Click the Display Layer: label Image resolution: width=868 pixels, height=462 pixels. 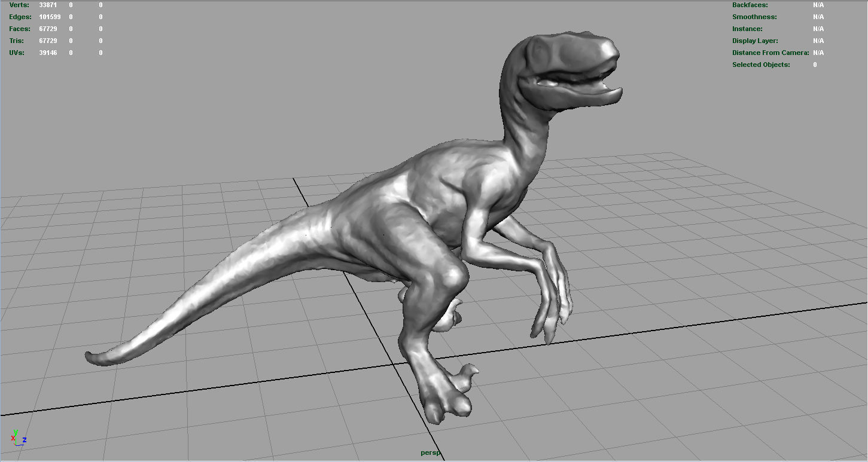click(x=755, y=41)
